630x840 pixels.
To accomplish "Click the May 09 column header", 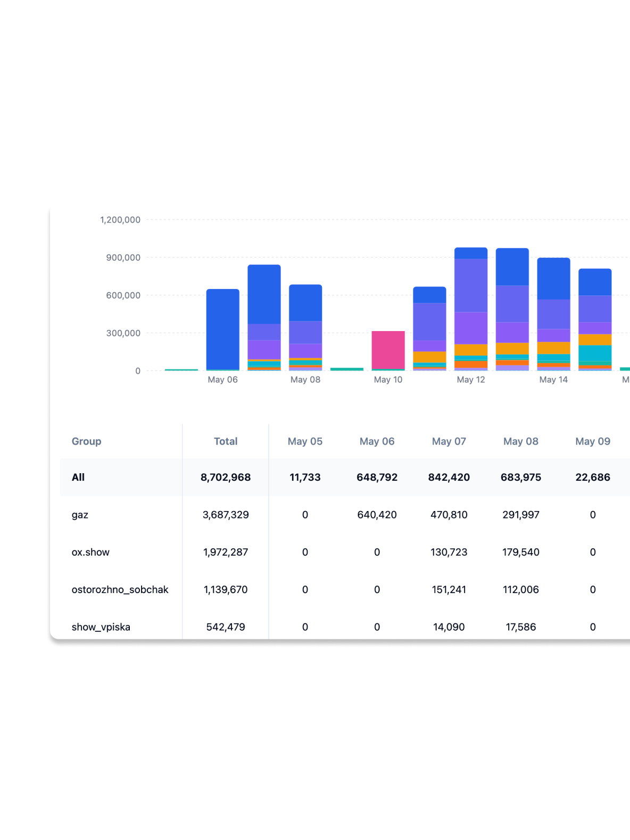I will click(593, 441).
